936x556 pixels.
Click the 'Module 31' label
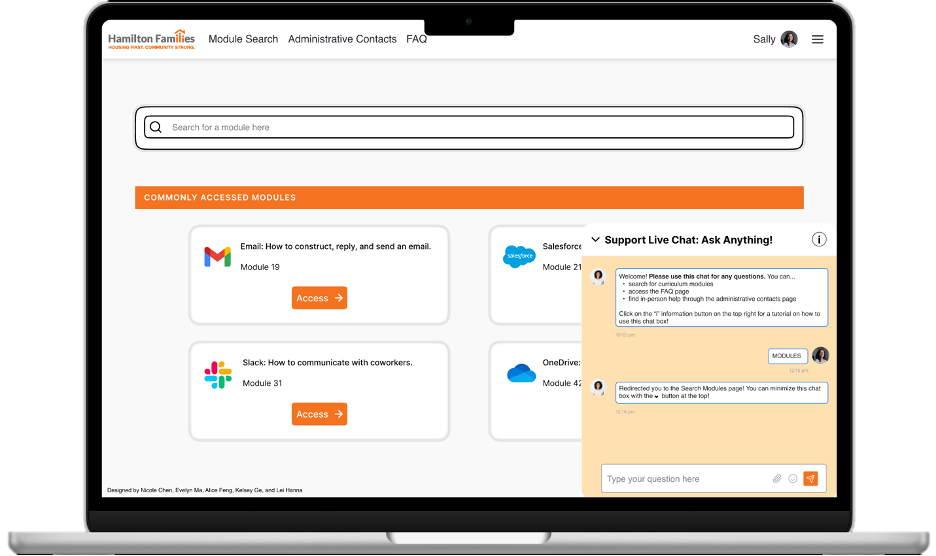[262, 383]
